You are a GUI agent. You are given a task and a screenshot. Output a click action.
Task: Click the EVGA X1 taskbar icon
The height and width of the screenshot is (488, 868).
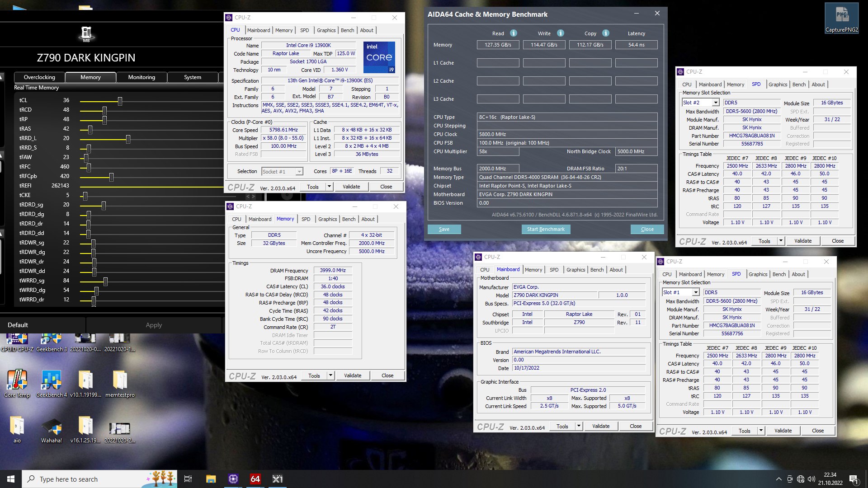[x=278, y=479]
